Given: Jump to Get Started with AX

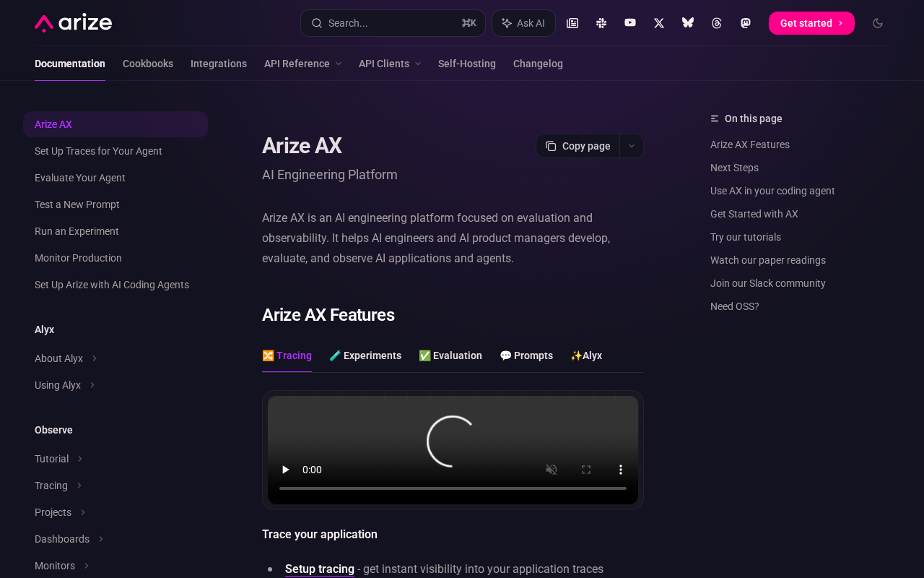Looking at the screenshot, I should point(754,214).
